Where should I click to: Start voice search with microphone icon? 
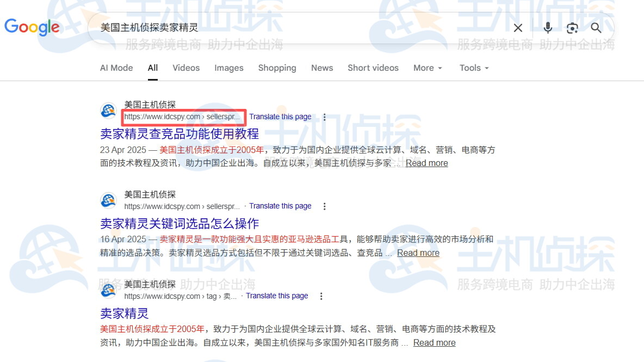(x=547, y=28)
